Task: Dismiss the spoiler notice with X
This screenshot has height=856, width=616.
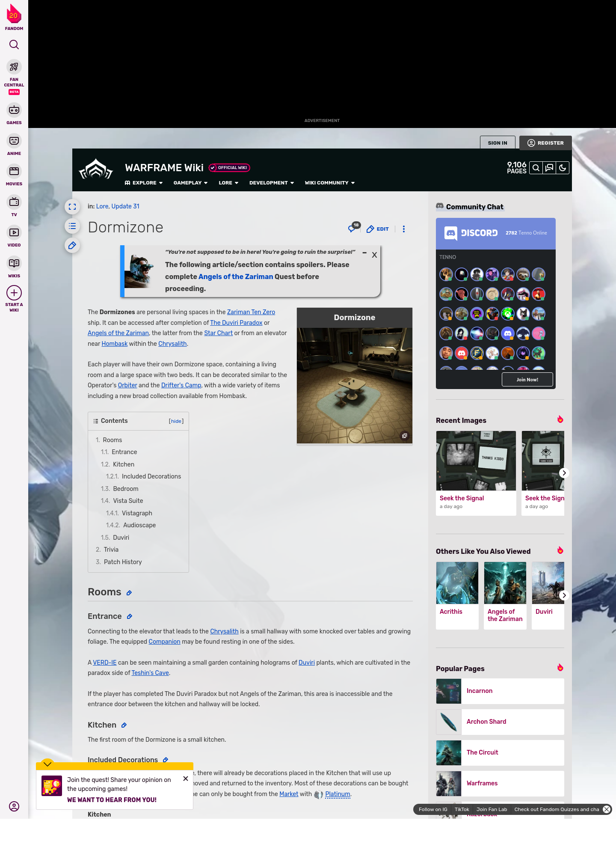Action: click(374, 255)
